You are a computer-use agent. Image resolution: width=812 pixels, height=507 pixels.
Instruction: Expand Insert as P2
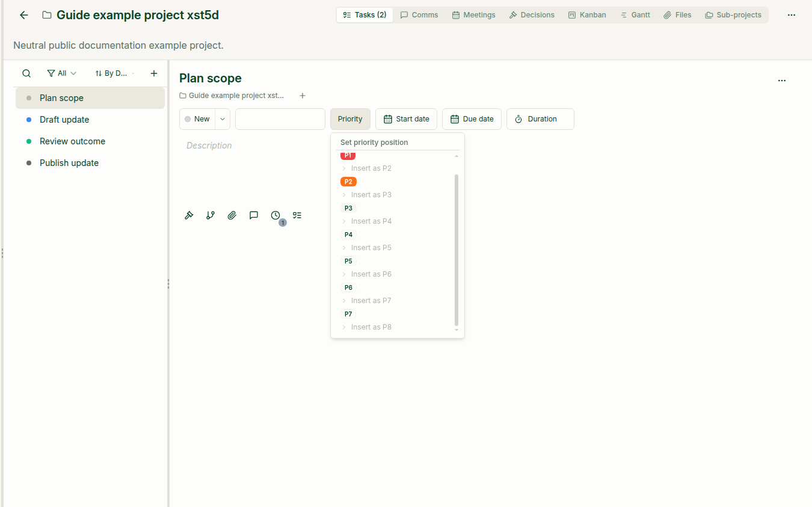click(x=366, y=168)
